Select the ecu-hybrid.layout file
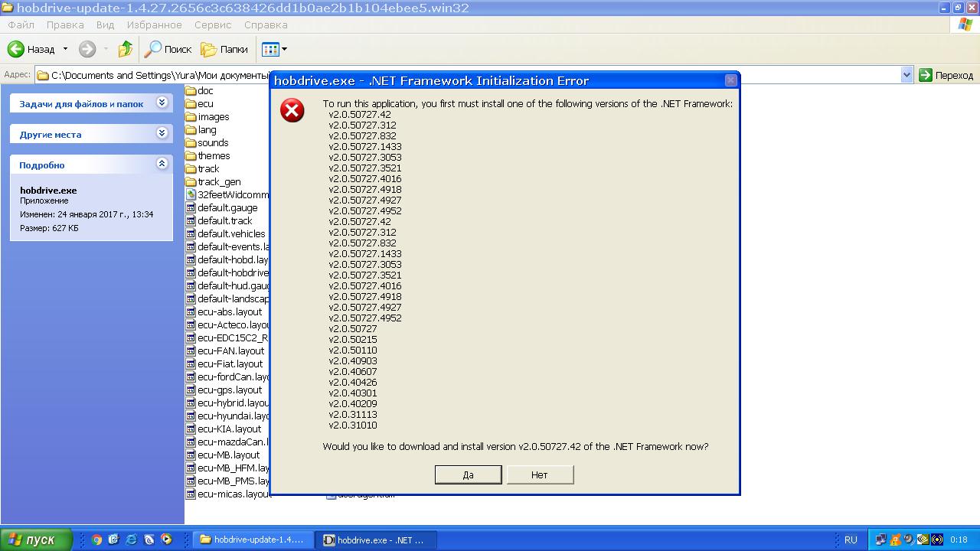 point(227,403)
